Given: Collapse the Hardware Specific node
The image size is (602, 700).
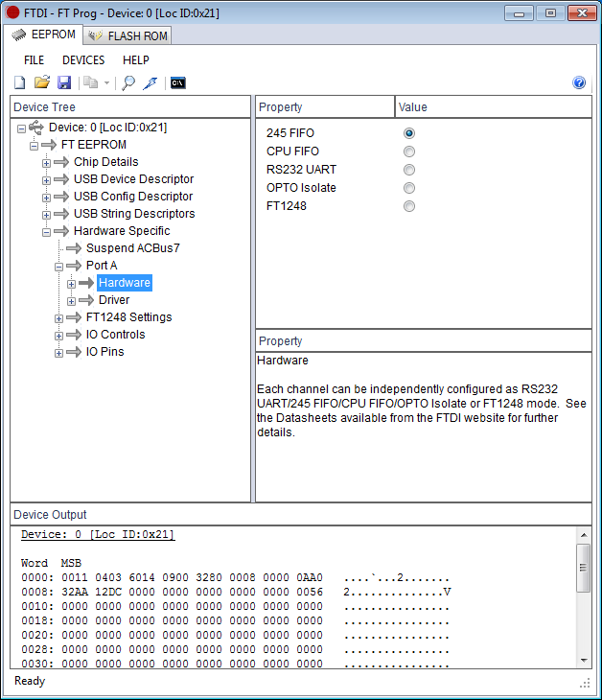Looking at the screenshot, I should tap(46, 232).
